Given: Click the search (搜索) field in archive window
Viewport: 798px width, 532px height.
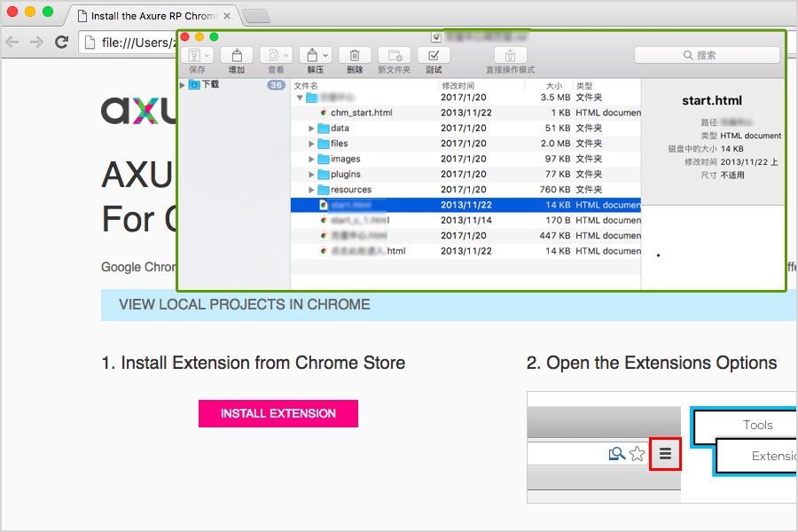Looking at the screenshot, I should tap(707, 55).
